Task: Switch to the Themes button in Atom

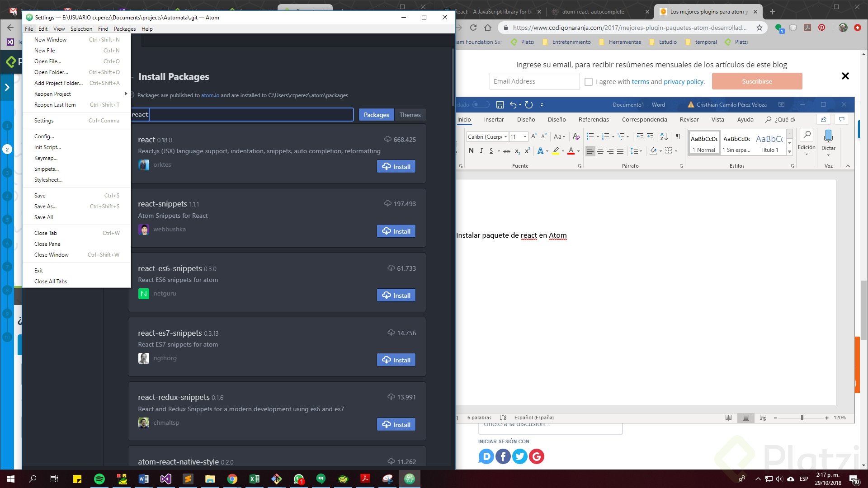Action: (410, 115)
